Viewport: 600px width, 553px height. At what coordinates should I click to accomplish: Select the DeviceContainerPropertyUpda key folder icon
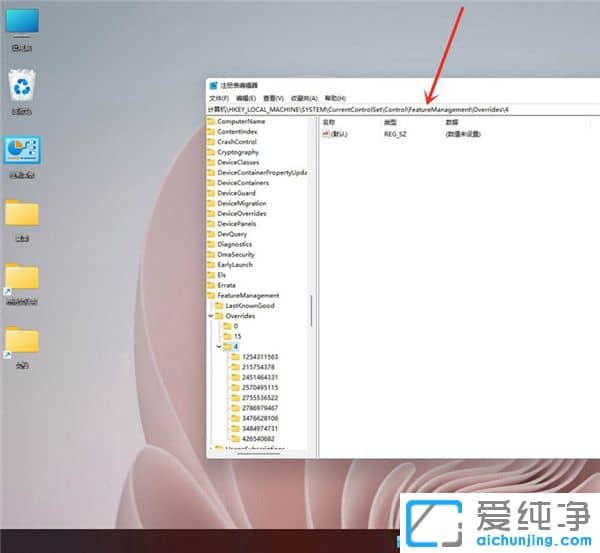[211, 173]
